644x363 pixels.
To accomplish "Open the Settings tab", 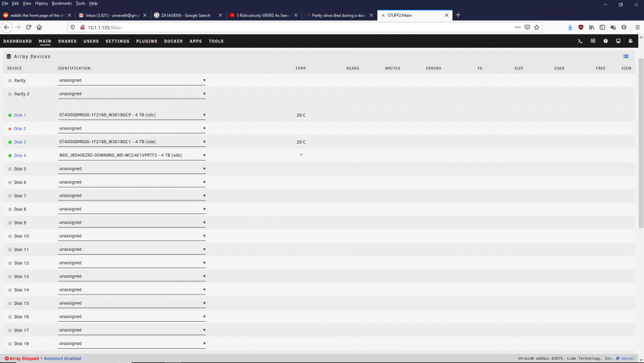I will click(117, 41).
